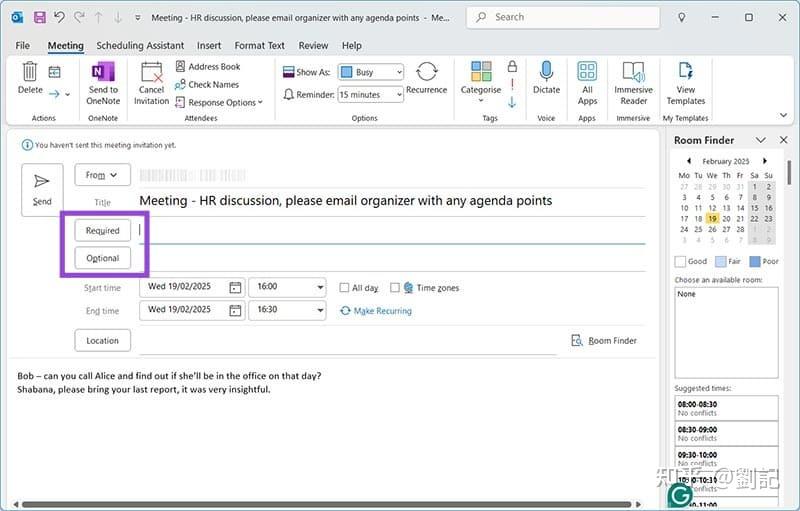Open Categorise color tags
The width and height of the screenshot is (800, 511).
481,71
